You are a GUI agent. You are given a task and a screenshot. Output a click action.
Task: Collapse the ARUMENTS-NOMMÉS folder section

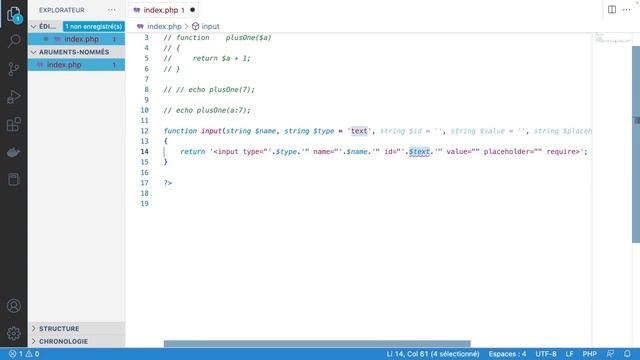point(33,52)
